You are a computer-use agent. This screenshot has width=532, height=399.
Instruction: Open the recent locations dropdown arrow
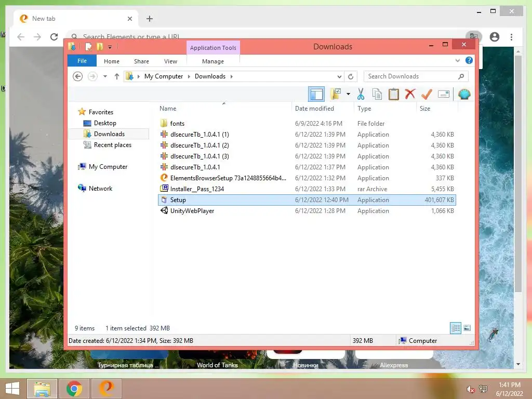[105, 76]
